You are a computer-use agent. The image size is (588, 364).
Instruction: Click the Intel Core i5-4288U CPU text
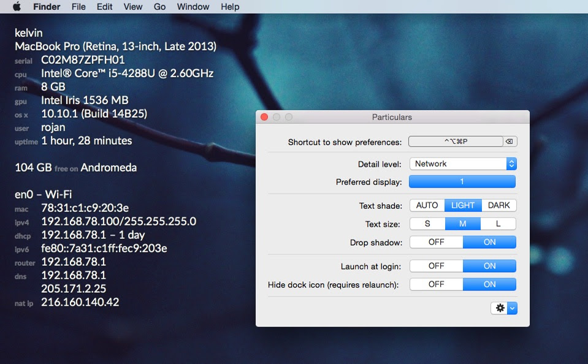click(127, 74)
